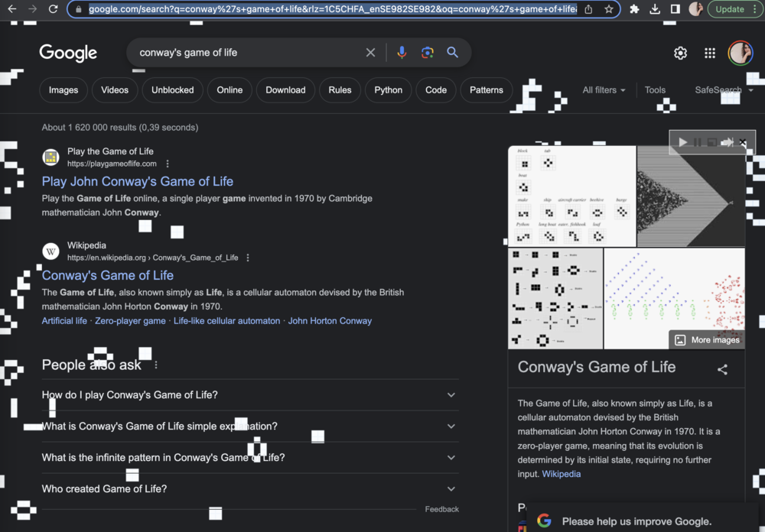Open the browser downloads icon
765x532 pixels.
[x=655, y=9]
